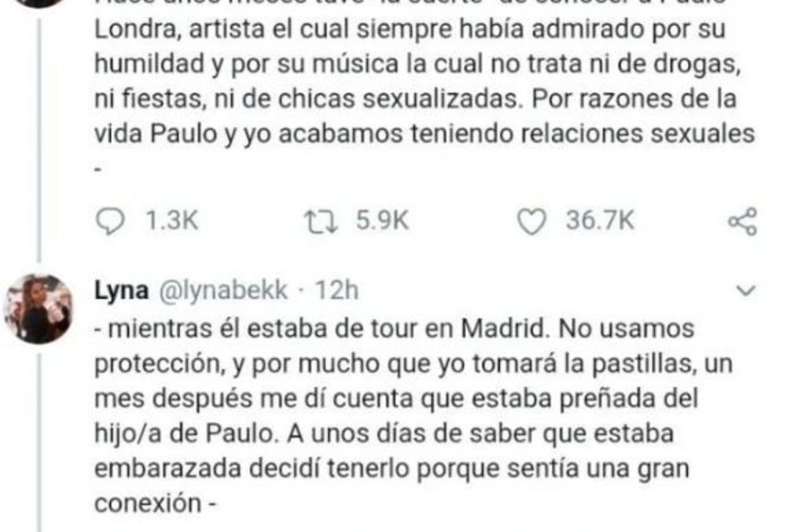The height and width of the screenshot is (532, 798).
Task: Open the tweet mentioning Londra and humildad
Action: click(425, 87)
